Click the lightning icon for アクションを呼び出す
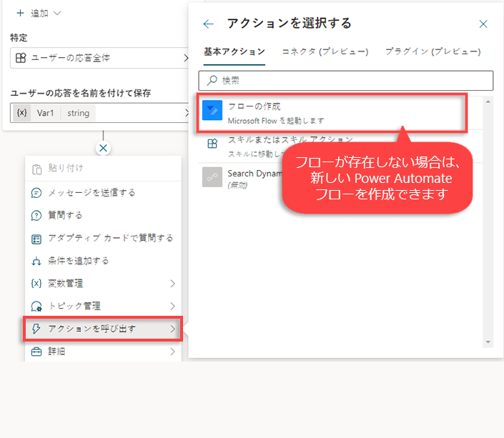 (x=36, y=329)
